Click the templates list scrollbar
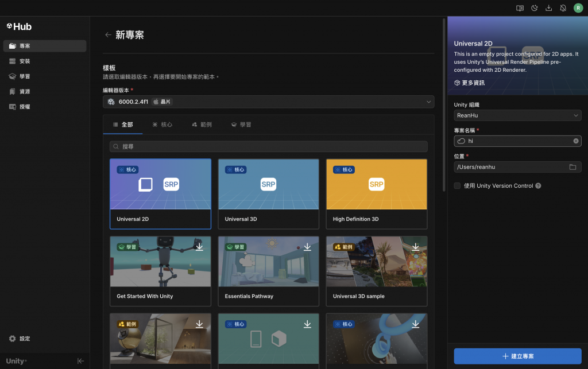This screenshot has height=369, width=588. [444, 105]
